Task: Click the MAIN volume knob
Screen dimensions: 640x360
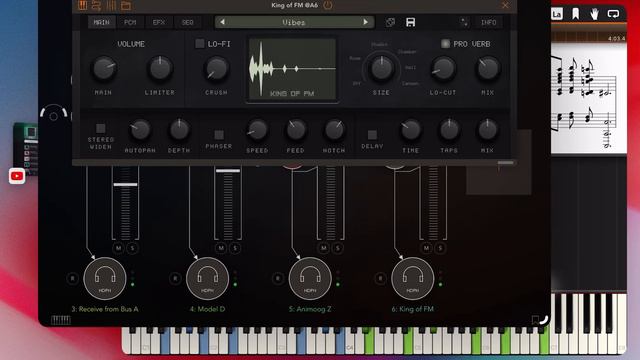Action: (104, 68)
